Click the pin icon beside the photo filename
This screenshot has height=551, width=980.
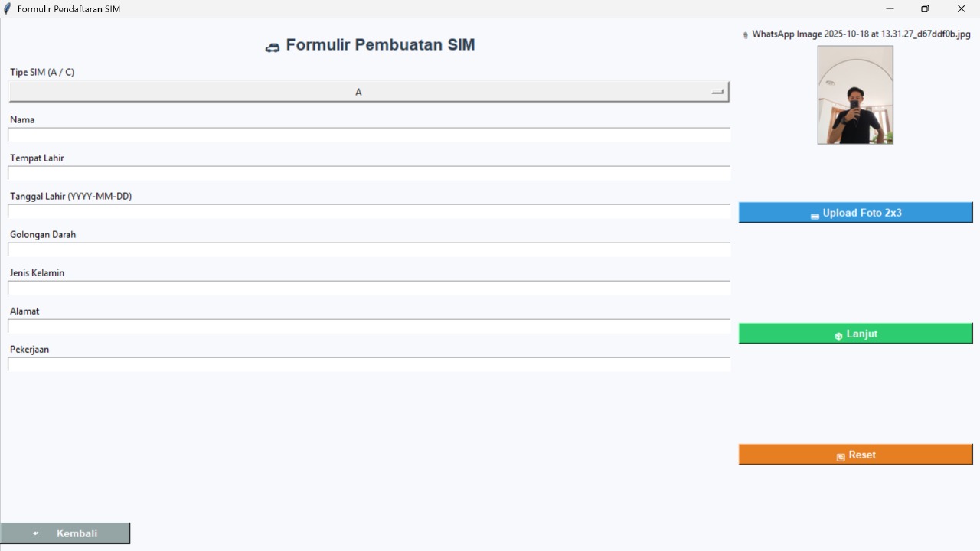coord(746,35)
